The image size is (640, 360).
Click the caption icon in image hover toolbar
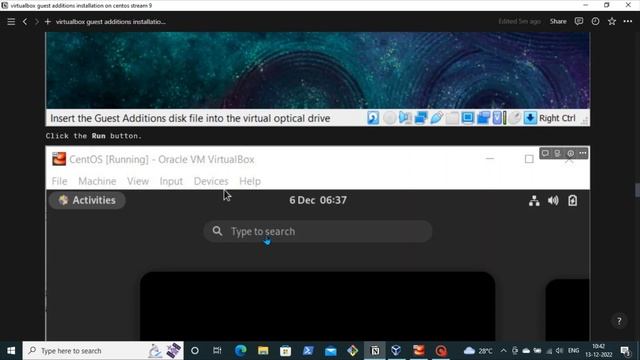pos(558,153)
